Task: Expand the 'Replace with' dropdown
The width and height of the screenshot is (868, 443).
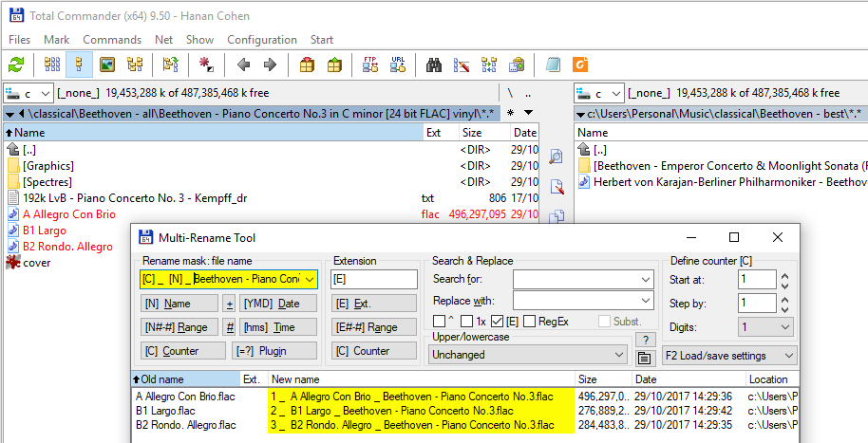Action: [x=646, y=301]
